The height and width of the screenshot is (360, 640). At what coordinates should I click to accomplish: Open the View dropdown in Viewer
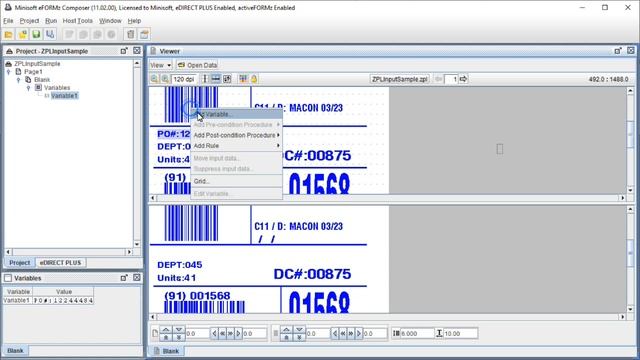tap(160, 65)
